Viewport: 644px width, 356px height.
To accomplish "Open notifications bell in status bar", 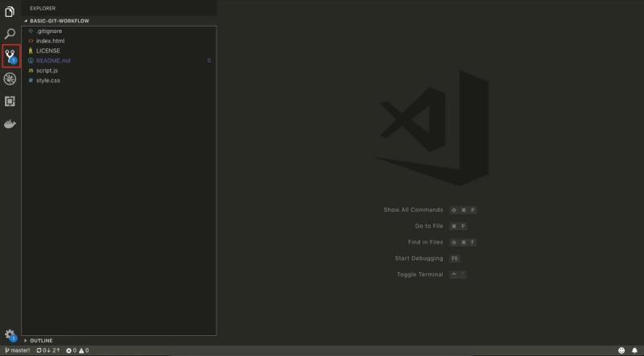I will pos(634,350).
